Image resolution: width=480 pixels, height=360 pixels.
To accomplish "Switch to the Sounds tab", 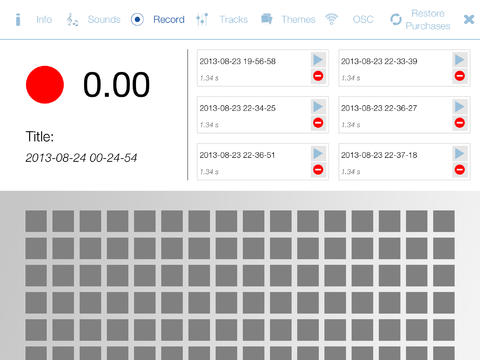I will [104, 20].
